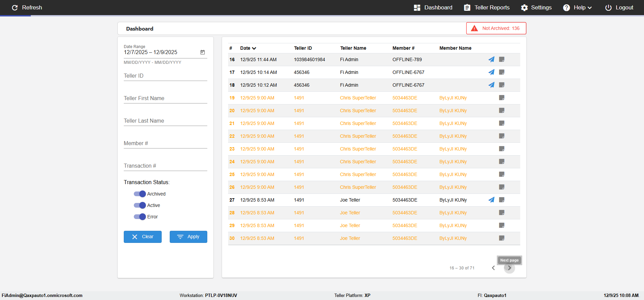Image resolution: width=644 pixels, height=300 pixels.
Task: Open the Settings menu item
Action: 536,7
